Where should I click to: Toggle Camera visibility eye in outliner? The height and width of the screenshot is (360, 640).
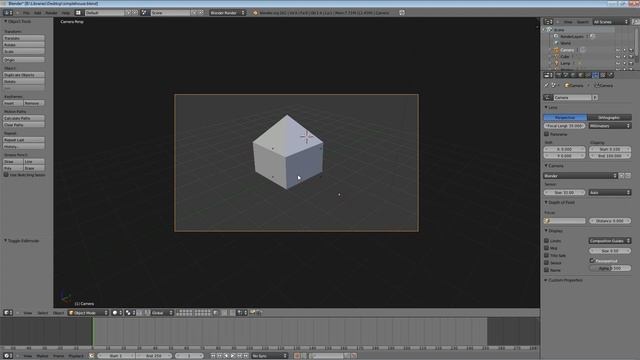click(618, 50)
